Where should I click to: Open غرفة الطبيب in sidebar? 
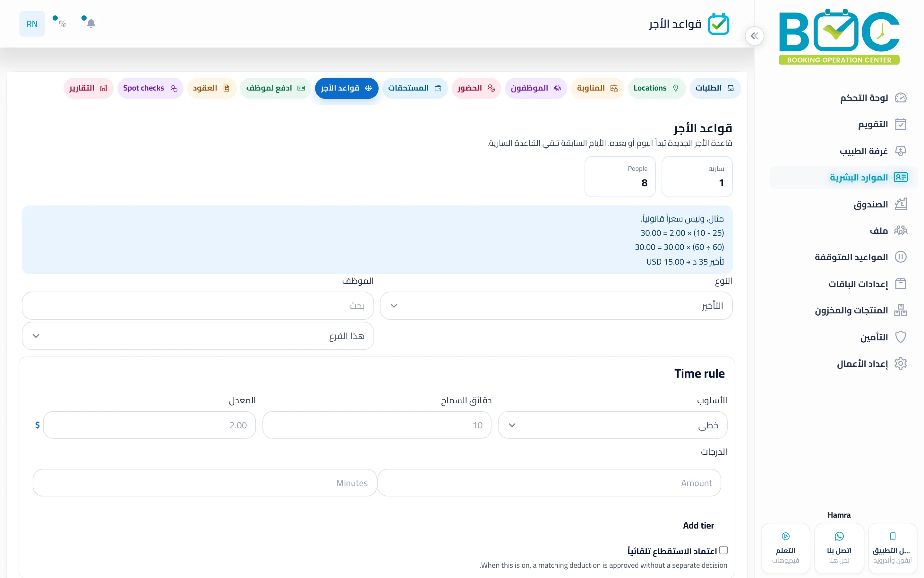843,151
